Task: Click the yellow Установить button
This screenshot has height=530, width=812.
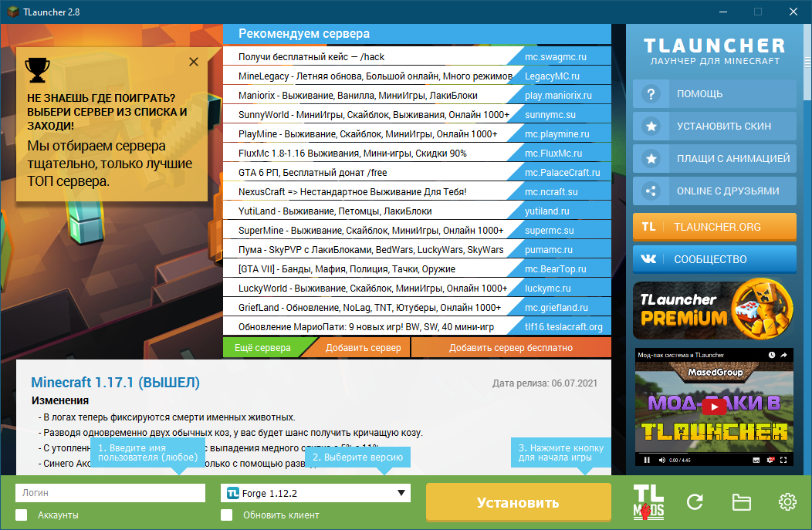Action: tap(518, 503)
